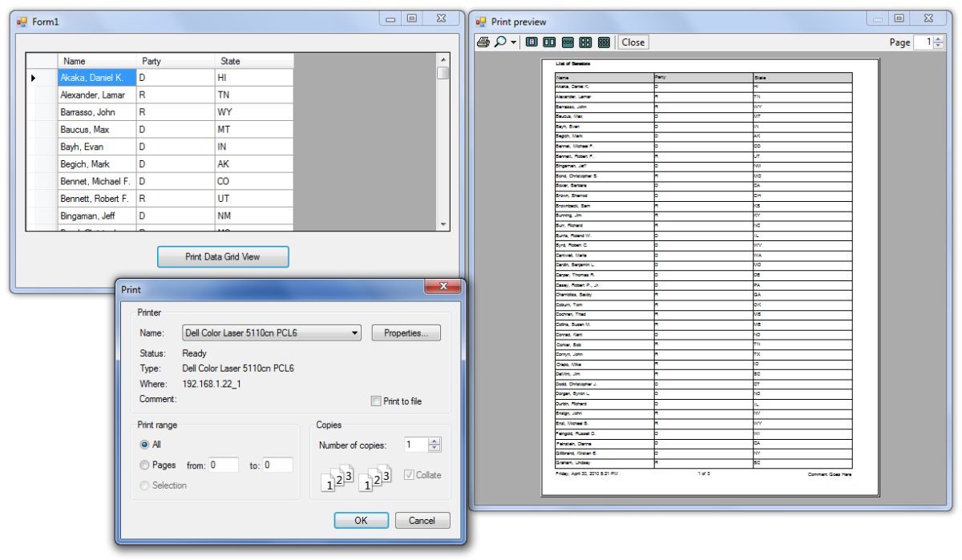The width and height of the screenshot is (962, 560).
Task: Select the Begich, Mark cell
Action: tap(96, 164)
